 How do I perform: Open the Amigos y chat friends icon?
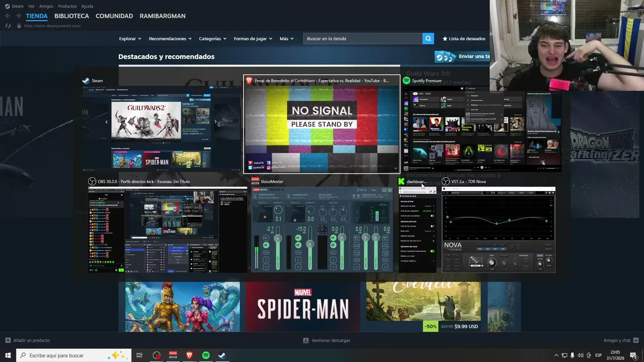point(636,340)
